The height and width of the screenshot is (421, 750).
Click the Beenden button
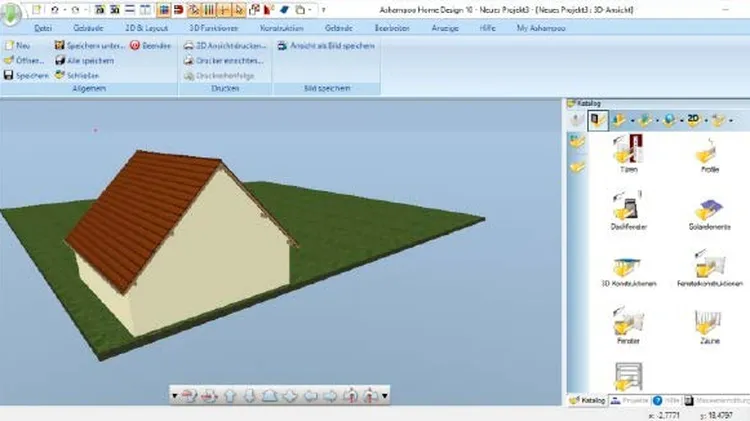[x=151, y=46]
